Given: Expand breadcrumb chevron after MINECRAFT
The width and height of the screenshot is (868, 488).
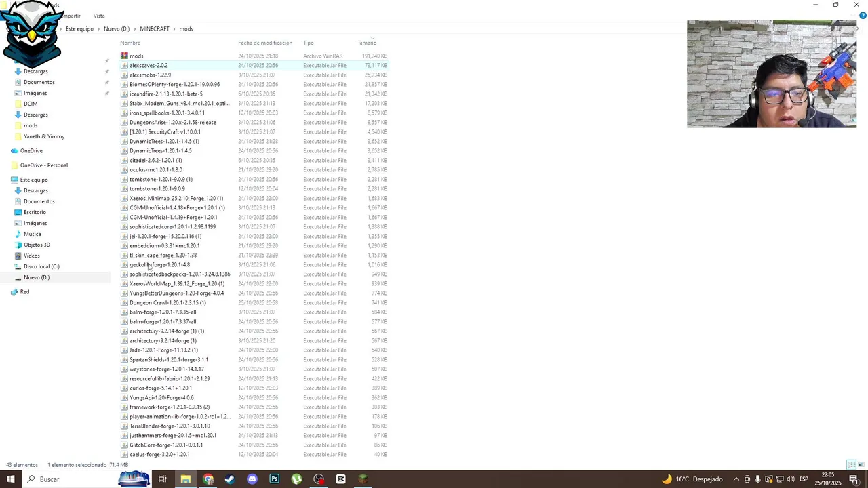Looking at the screenshot, I should point(174,29).
